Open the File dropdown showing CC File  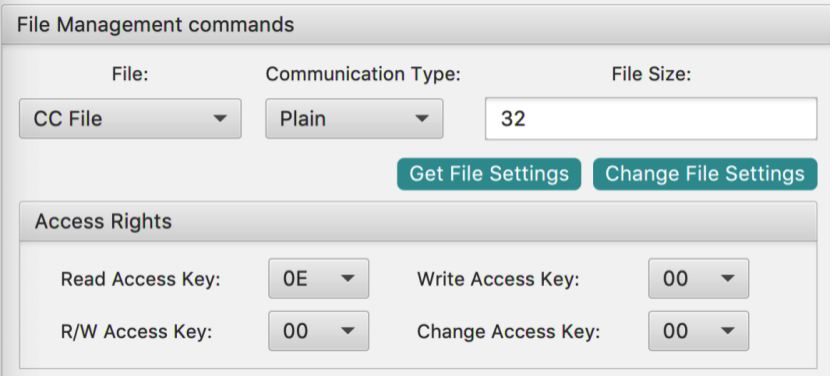coord(130,118)
